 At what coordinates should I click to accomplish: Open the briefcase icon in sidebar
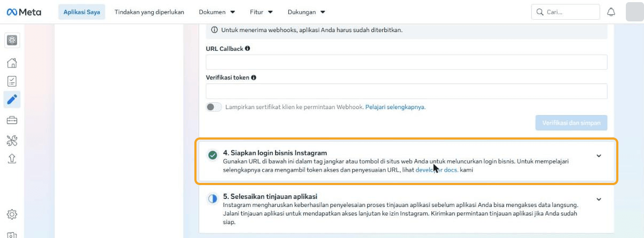click(x=12, y=120)
